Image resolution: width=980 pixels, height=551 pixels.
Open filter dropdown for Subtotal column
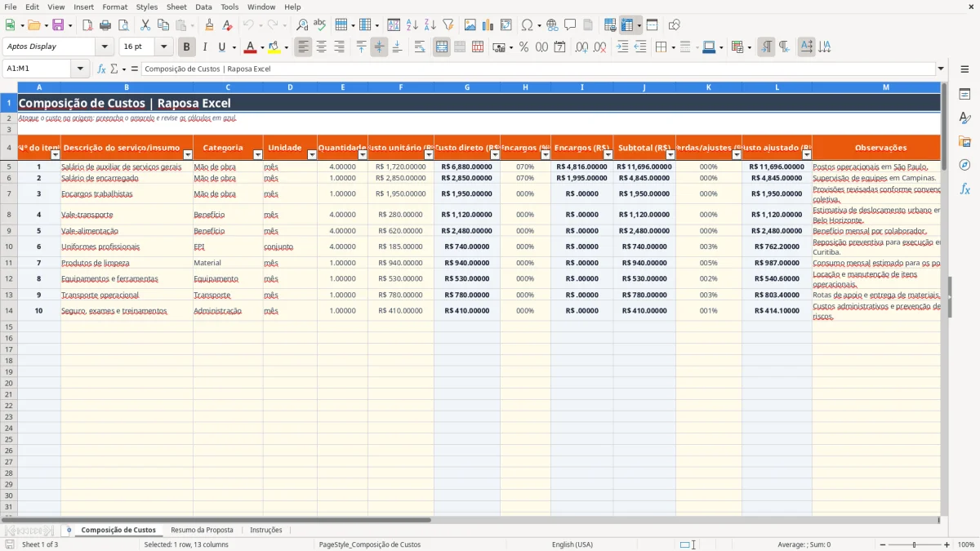(670, 155)
